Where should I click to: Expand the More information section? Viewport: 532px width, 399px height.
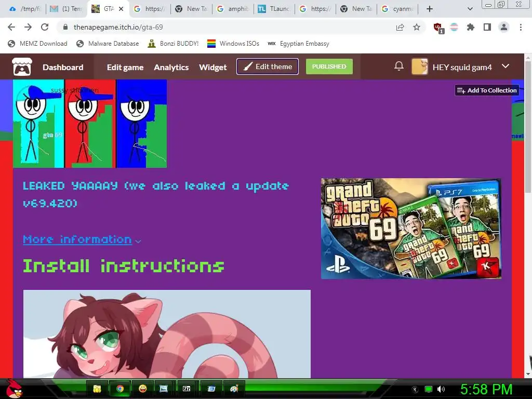pyautogui.click(x=82, y=240)
